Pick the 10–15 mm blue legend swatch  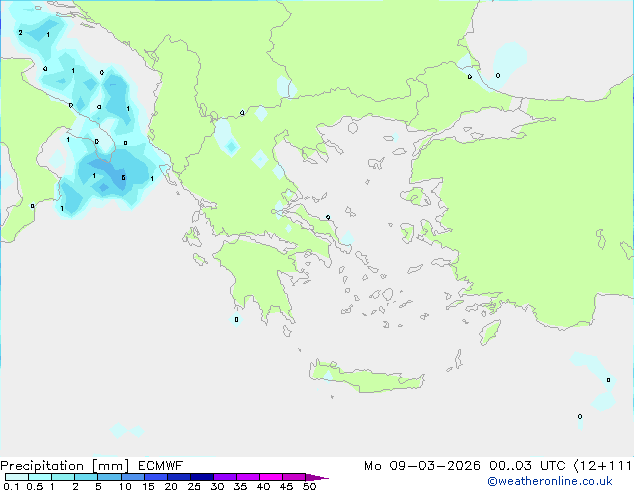tap(132, 477)
